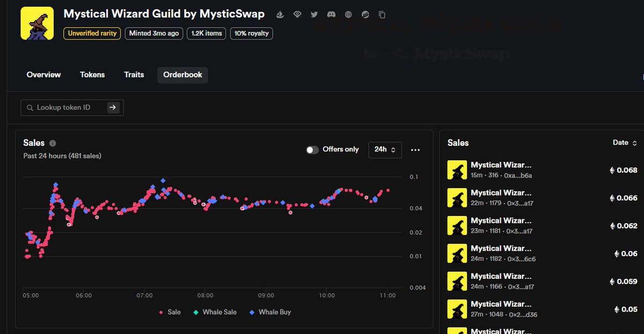Image resolution: width=644 pixels, height=334 pixels.
Task: Open thumbnail of token 1048 sale
Action: 457,309
